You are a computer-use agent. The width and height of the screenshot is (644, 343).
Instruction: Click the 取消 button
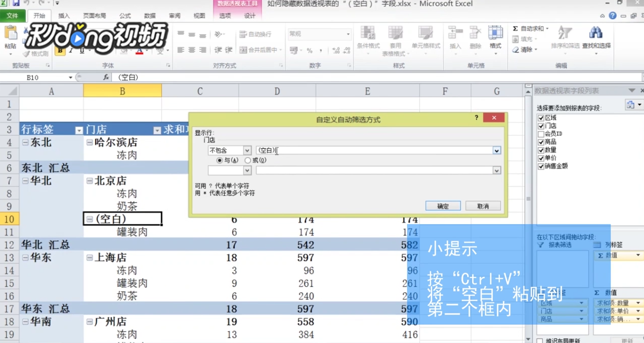pyautogui.click(x=483, y=206)
